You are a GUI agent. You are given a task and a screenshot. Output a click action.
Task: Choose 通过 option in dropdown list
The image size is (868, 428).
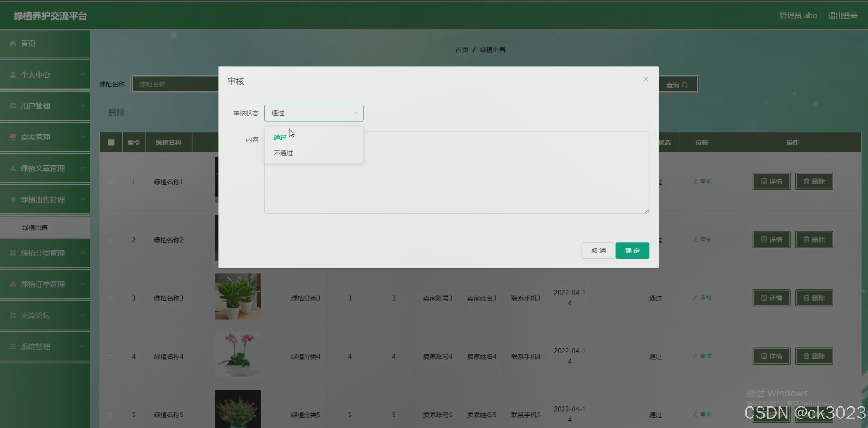pos(280,137)
